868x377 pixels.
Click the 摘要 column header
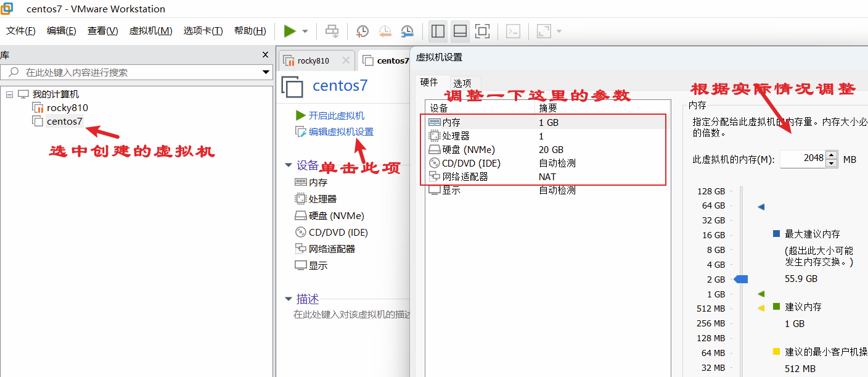click(602, 107)
